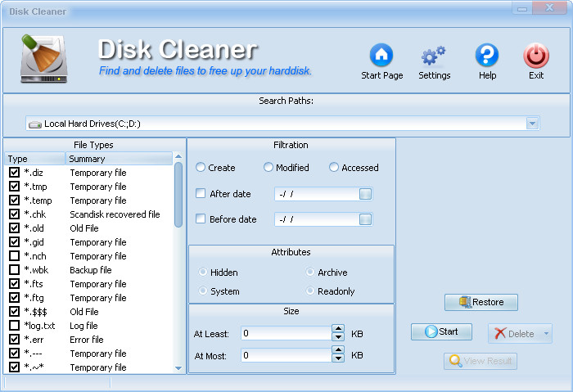This screenshot has height=392, width=573.
Task: Decrease the At Most size value
Action: 338,358
